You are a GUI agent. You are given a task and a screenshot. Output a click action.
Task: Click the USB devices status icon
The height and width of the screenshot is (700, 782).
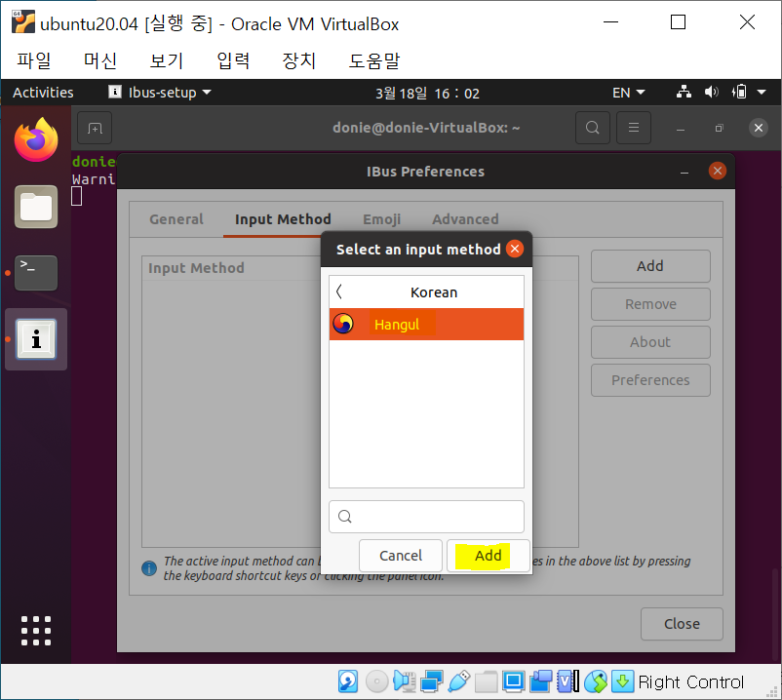click(x=459, y=681)
